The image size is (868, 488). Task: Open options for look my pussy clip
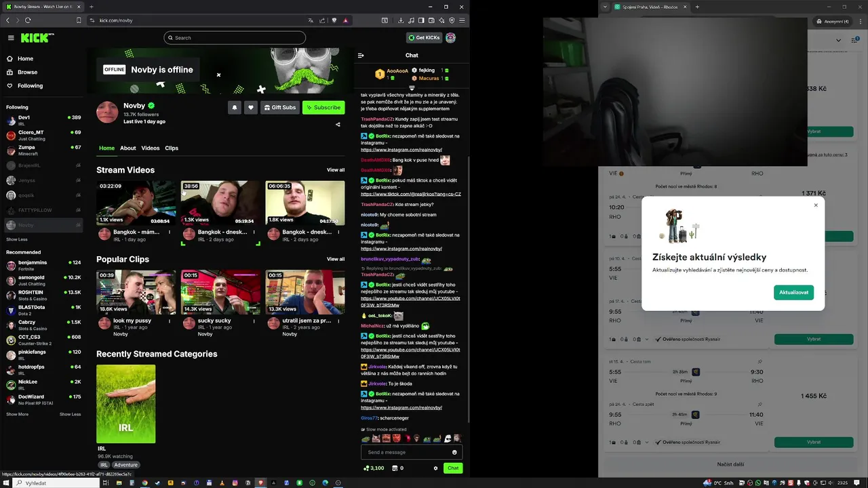(x=170, y=321)
